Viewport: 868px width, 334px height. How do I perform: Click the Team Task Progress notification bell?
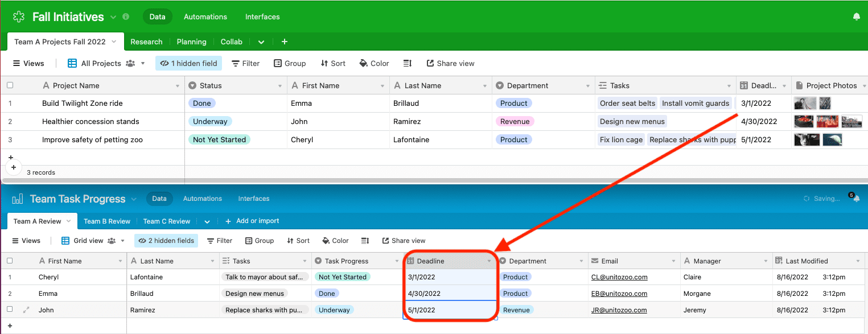pyautogui.click(x=856, y=199)
